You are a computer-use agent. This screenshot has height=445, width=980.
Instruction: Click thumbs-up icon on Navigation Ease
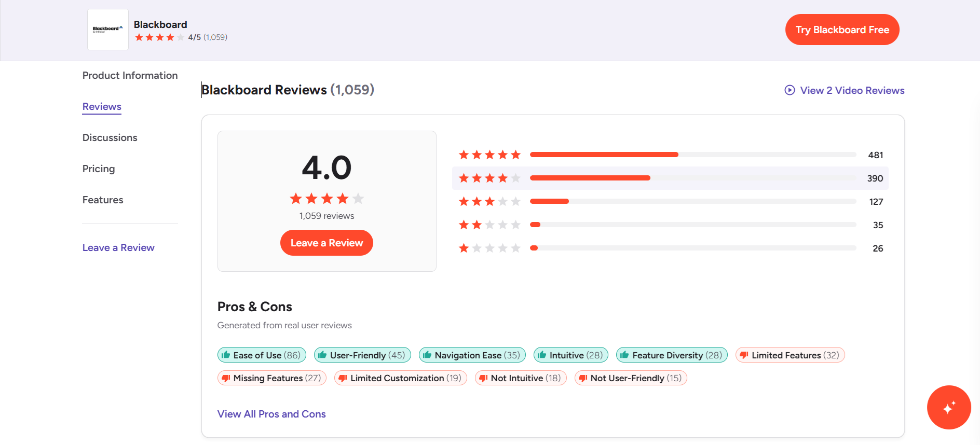tap(427, 355)
